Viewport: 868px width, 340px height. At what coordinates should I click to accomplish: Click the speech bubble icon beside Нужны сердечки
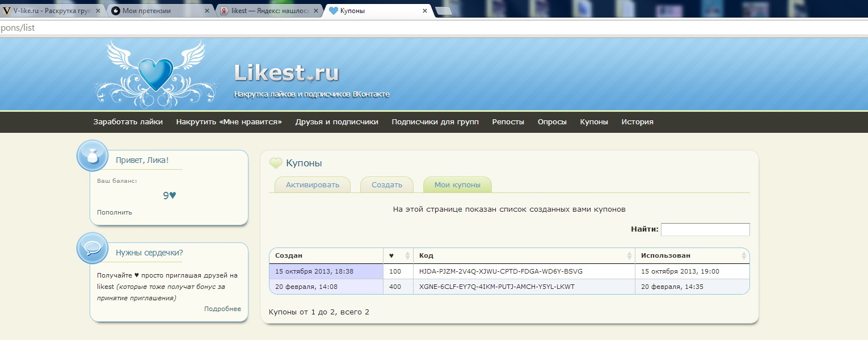tap(92, 248)
